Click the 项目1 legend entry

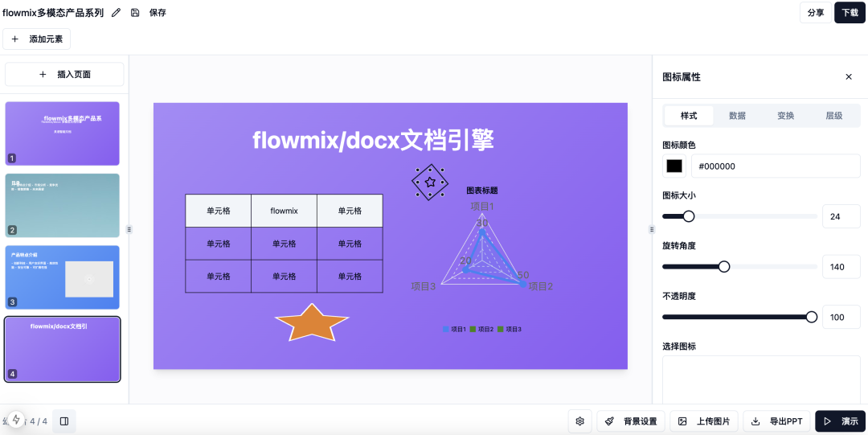454,329
